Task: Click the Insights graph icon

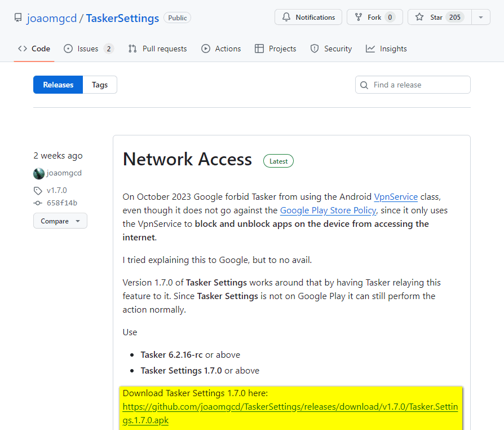Action: (370, 49)
